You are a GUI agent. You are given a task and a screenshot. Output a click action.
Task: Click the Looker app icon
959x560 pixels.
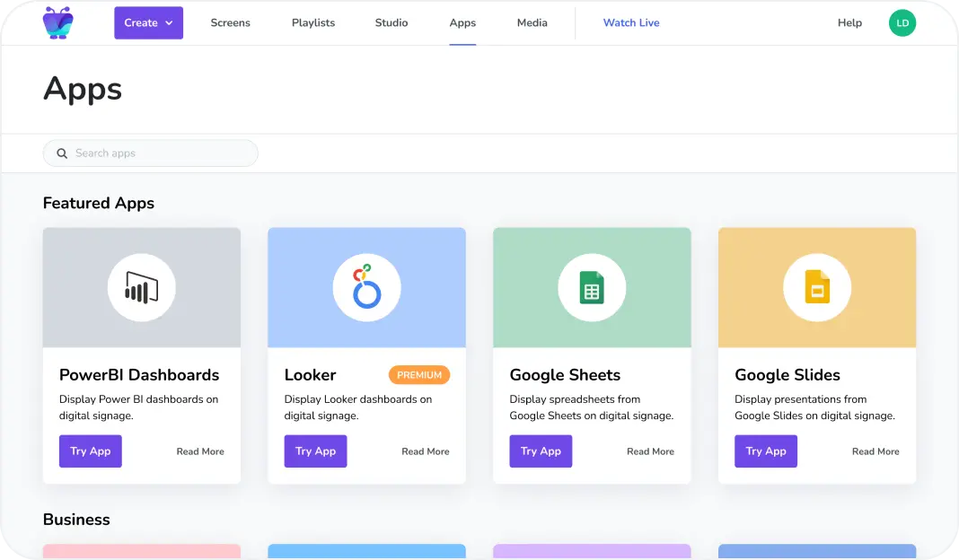pyautogui.click(x=367, y=287)
